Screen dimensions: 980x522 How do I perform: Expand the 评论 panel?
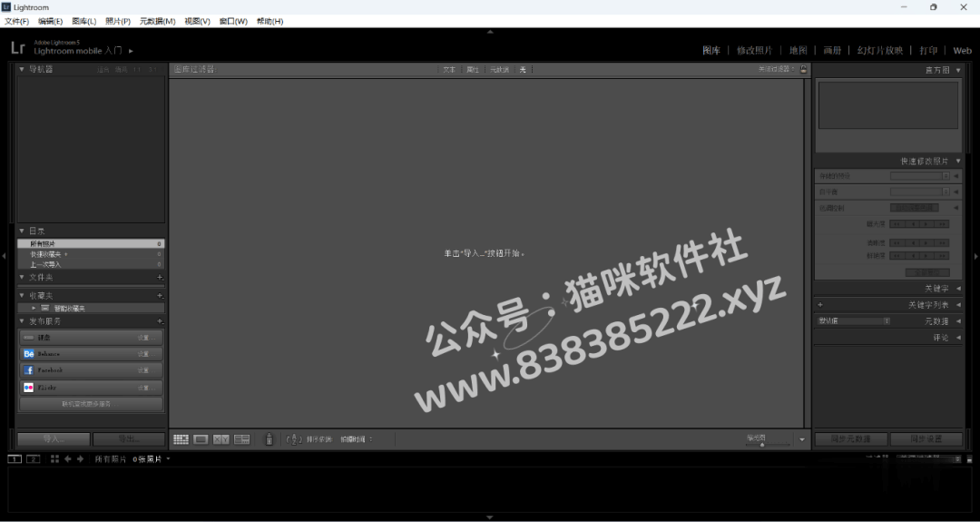click(x=959, y=338)
